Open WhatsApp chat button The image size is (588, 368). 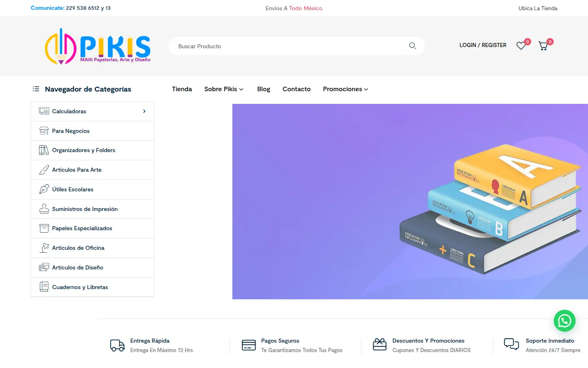point(564,321)
